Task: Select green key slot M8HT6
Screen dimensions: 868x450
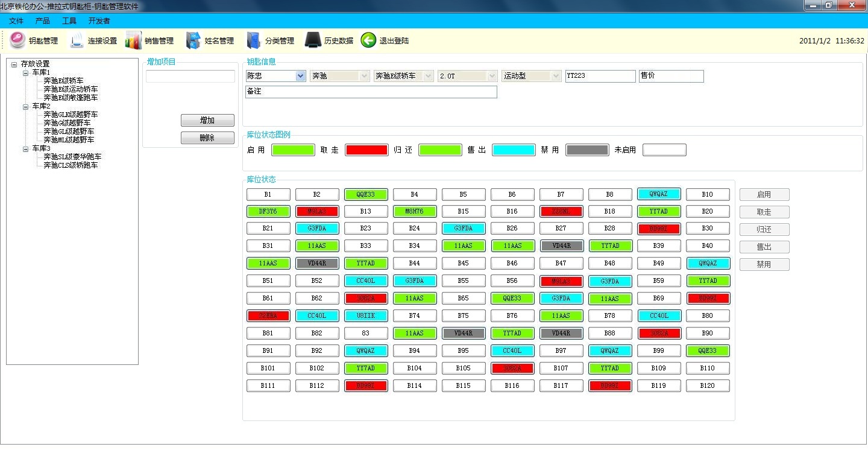Action: pyautogui.click(x=415, y=212)
